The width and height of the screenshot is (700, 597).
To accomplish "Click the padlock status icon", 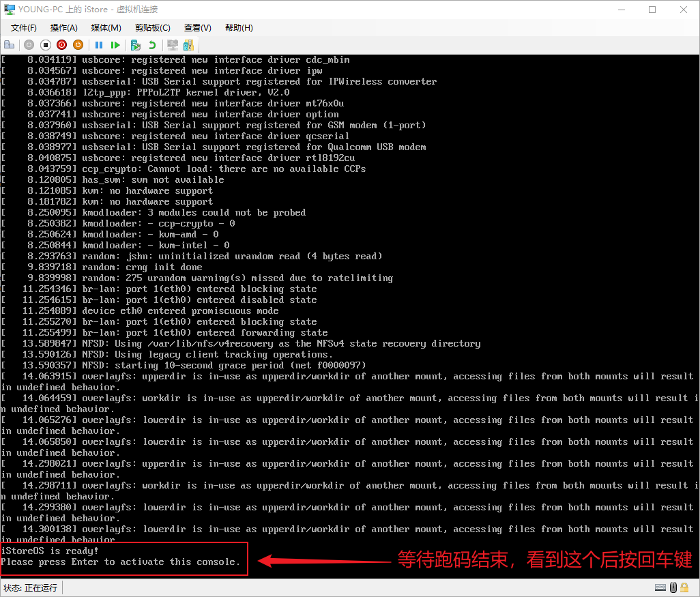I will (684, 587).
